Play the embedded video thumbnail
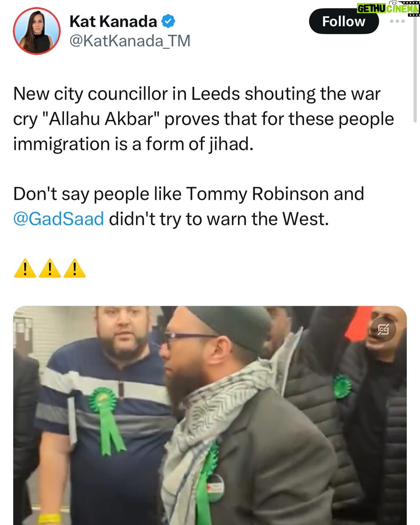The image size is (420, 525). click(210, 415)
